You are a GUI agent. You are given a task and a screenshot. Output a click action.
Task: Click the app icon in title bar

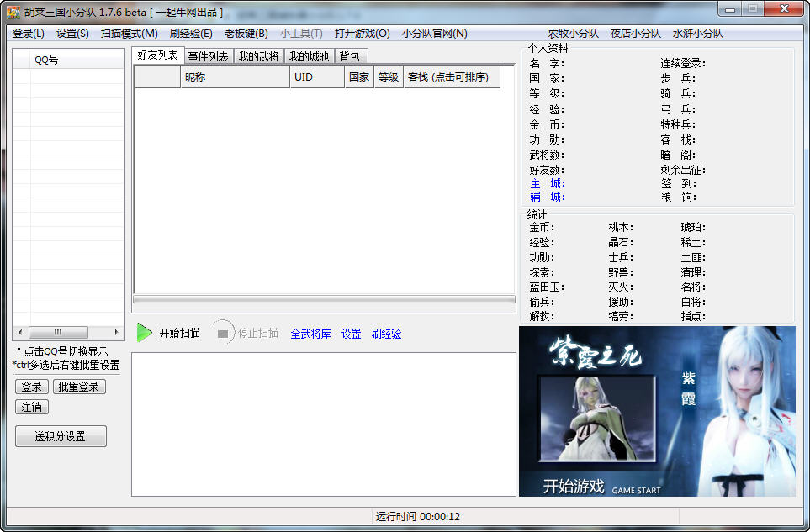click(13, 12)
